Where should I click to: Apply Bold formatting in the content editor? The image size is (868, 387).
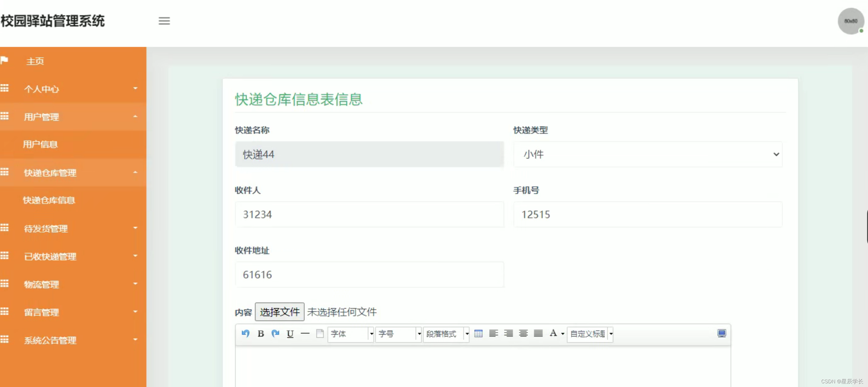click(260, 334)
